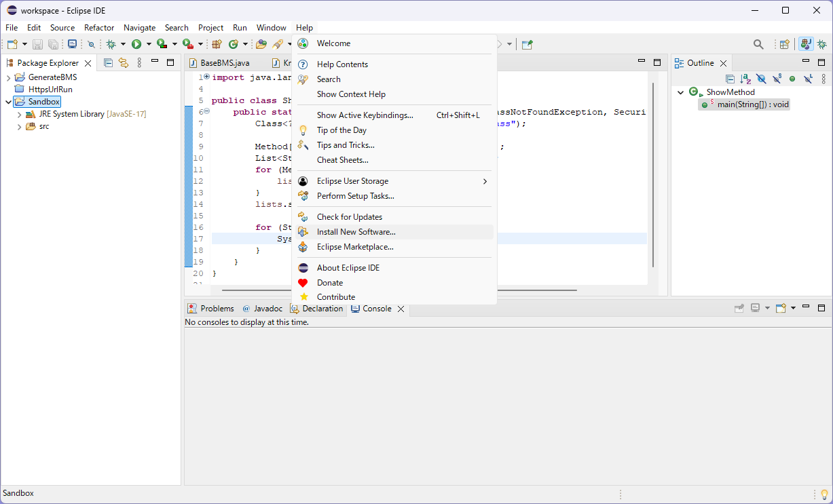The image size is (833, 504).
Task: Toggle Hide Non-Public Members in Outline
Action: [792, 79]
